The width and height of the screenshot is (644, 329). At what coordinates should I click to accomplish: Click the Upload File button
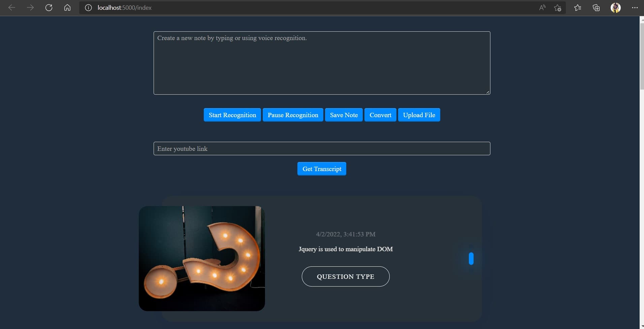click(x=419, y=115)
